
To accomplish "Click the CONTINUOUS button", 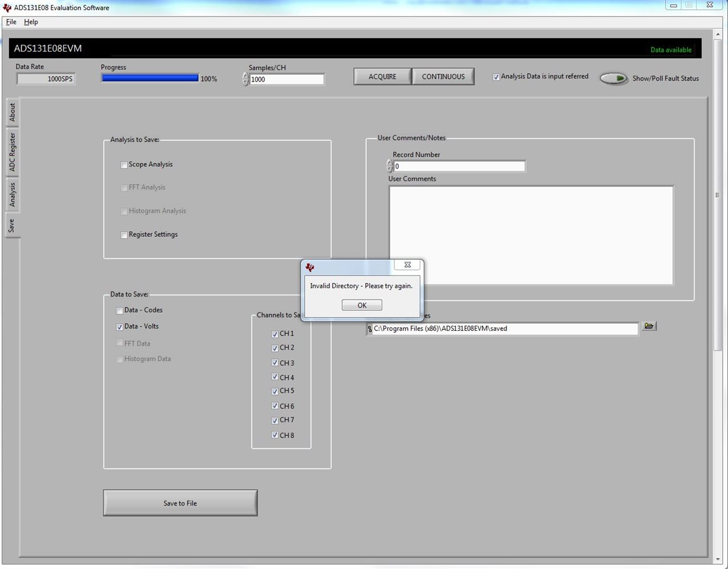I will (x=443, y=76).
